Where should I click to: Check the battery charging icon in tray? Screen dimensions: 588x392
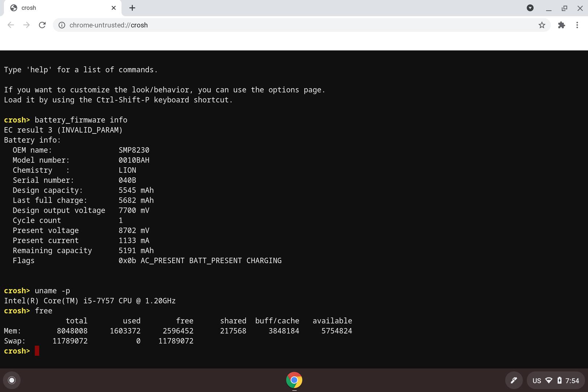click(559, 380)
